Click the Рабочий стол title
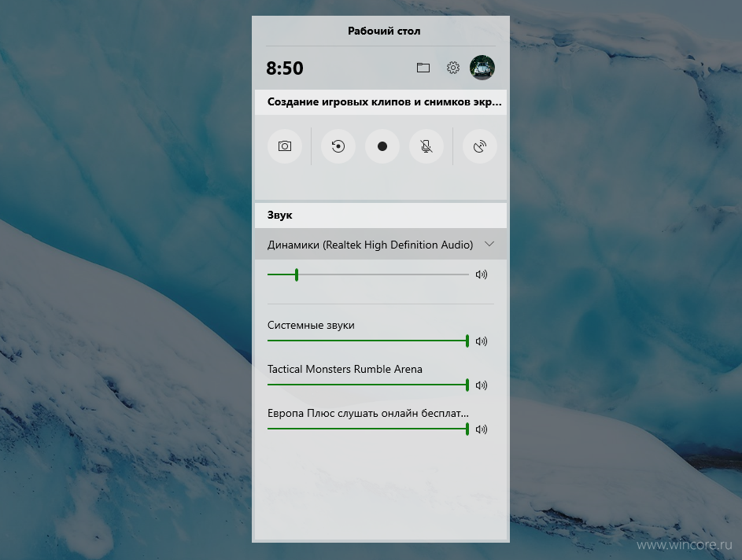This screenshot has width=742, height=560. click(384, 31)
